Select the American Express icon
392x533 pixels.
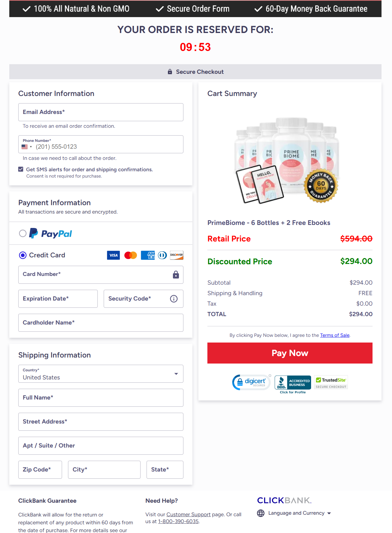pyautogui.click(x=148, y=255)
